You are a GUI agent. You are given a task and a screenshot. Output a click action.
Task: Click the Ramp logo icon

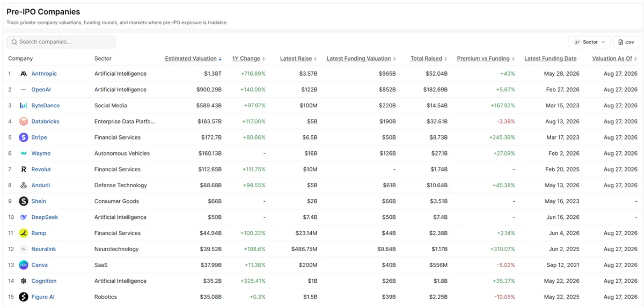click(24, 233)
